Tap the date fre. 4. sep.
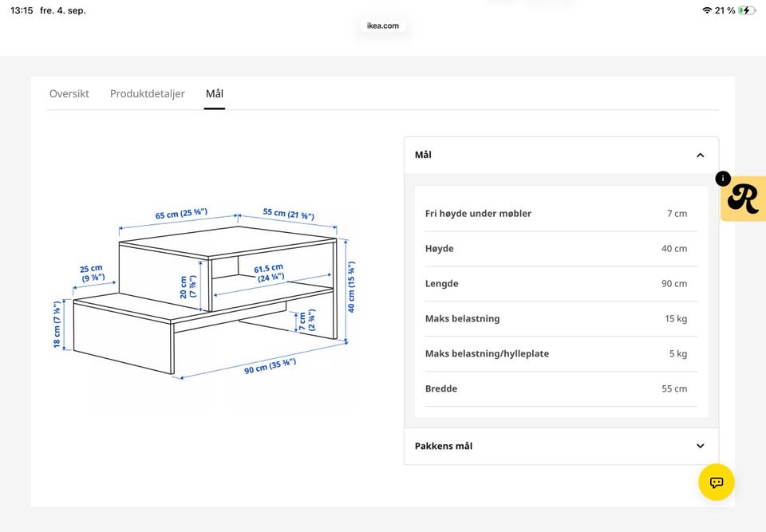Image resolution: width=766 pixels, height=532 pixels. click(x=63, y=10)
